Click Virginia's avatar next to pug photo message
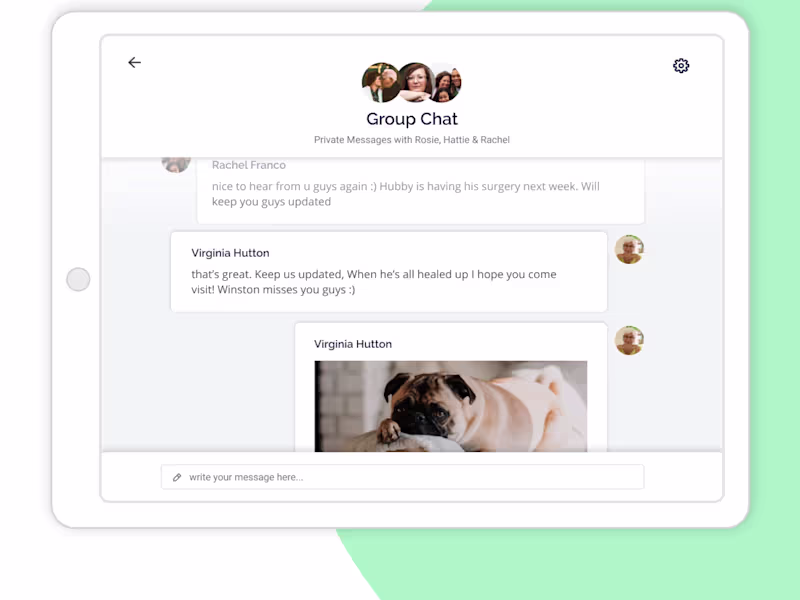This screenshot has height=600, width=800. (x=629, y=340)
